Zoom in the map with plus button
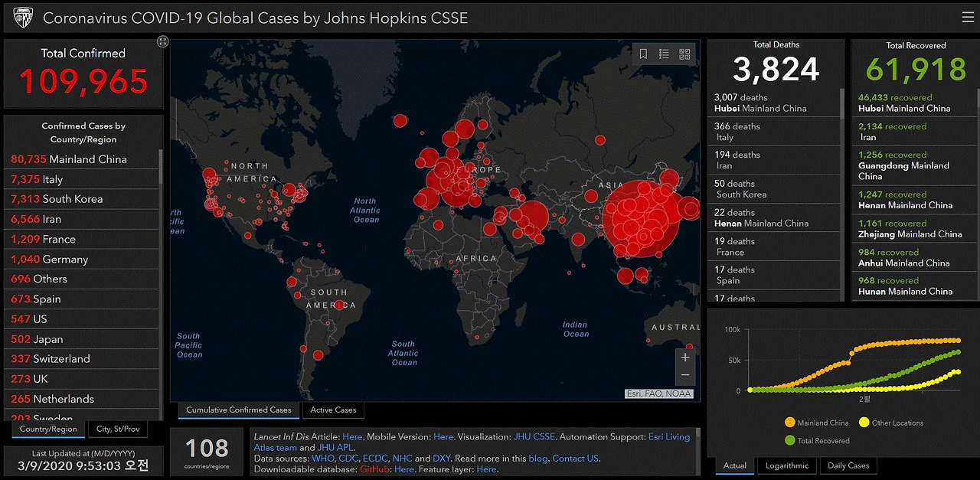This screenshot has height=480, width=980. point(685,358)
